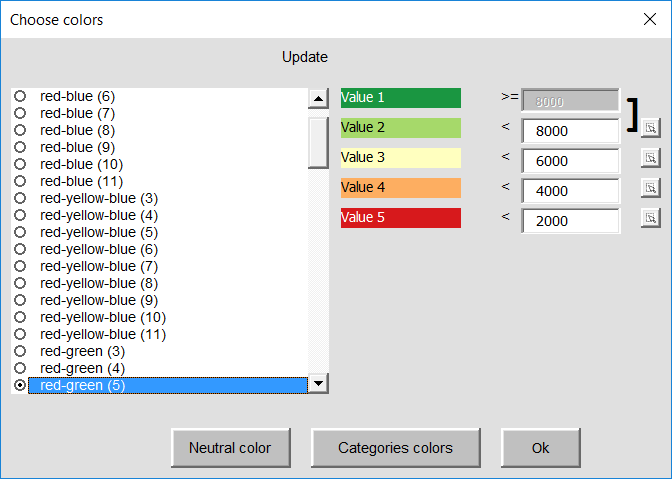
Task: Click the palette list scroll down arrow
Action: tap(318, 383)
